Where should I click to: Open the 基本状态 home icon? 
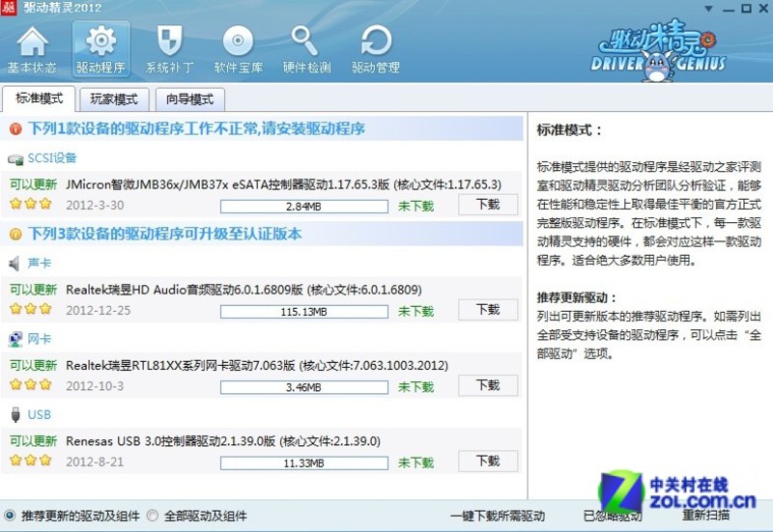[x=32, y=49]
